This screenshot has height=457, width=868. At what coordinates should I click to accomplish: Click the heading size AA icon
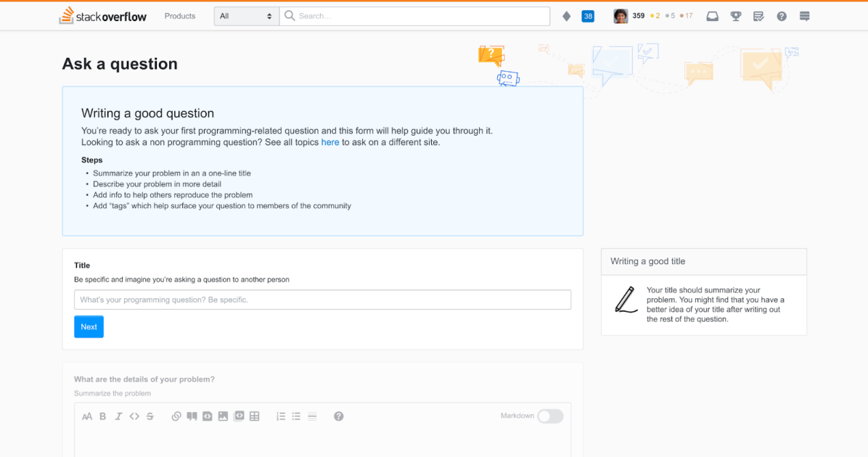coord(87,416)
